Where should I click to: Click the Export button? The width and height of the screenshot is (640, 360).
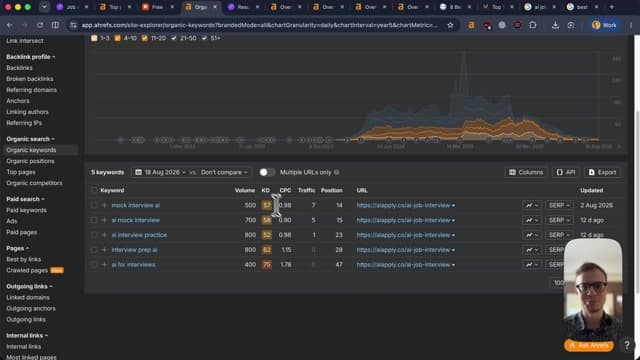[602, 172]
